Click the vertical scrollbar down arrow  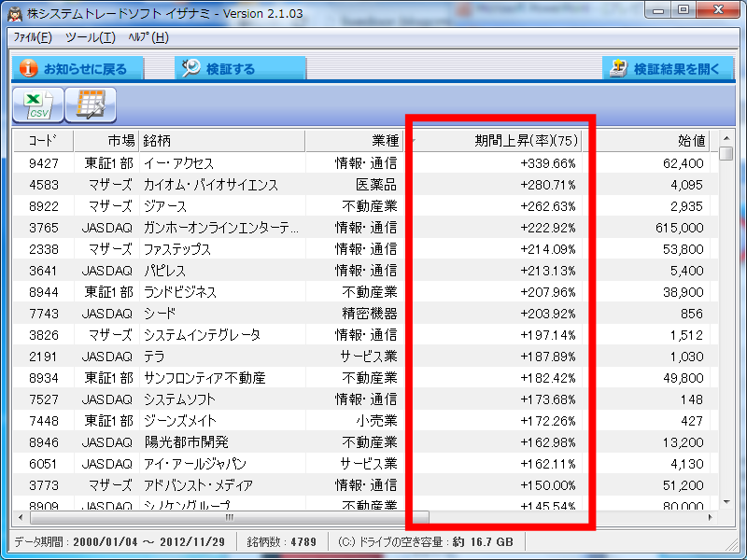coord(726,502)
